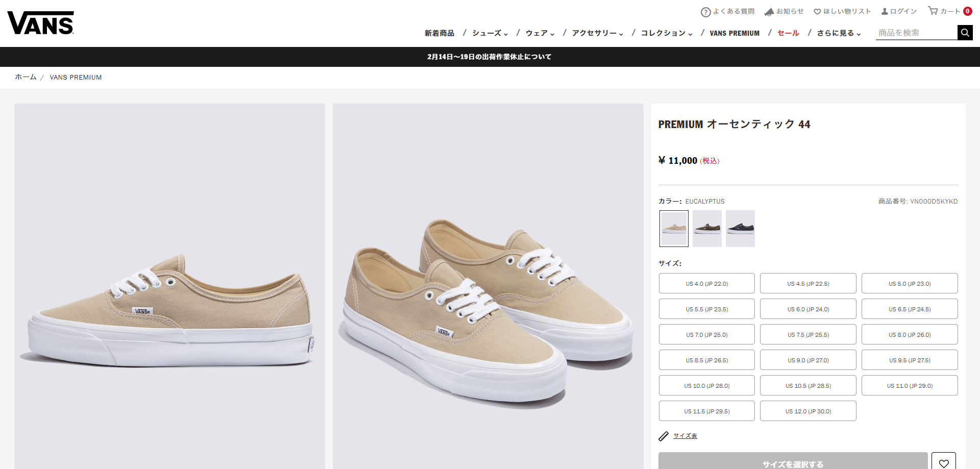Viewport: 980px width, 469px height.
Task: Open the shopping cart icon
Action: [933, 11]
